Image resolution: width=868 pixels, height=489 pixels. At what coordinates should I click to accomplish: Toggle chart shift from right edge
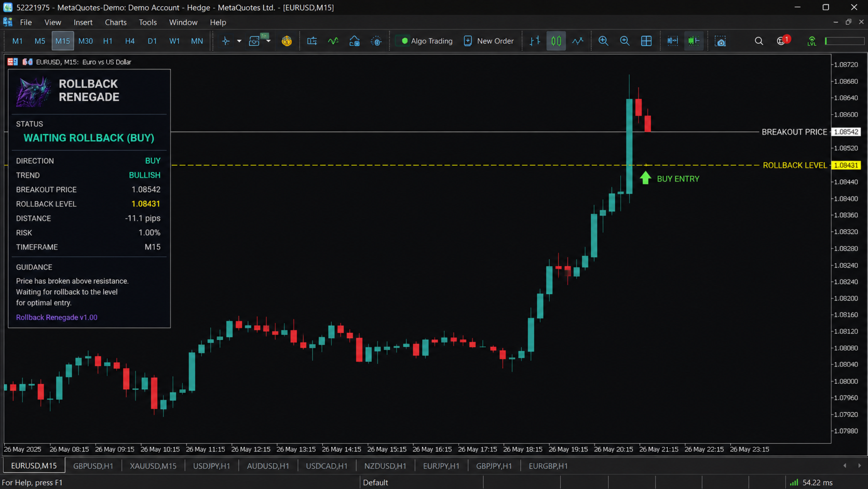(694, 41)
